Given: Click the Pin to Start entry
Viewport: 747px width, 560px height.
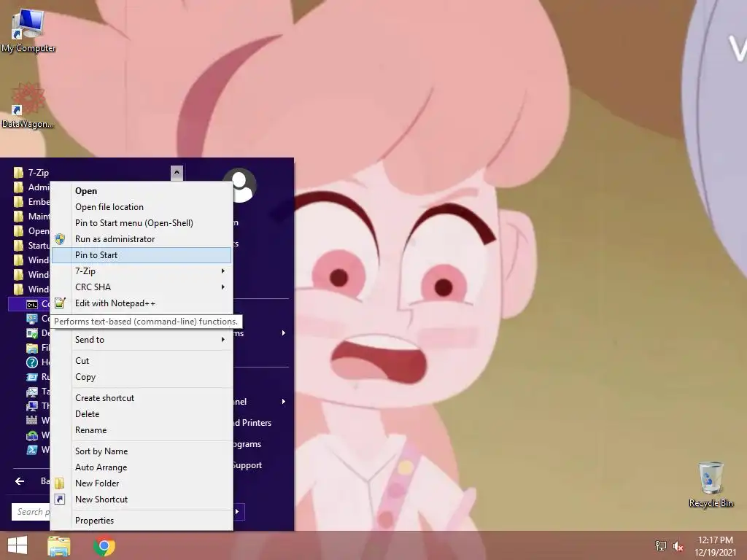Looking at the screenshot, I should tap(141, 255).
